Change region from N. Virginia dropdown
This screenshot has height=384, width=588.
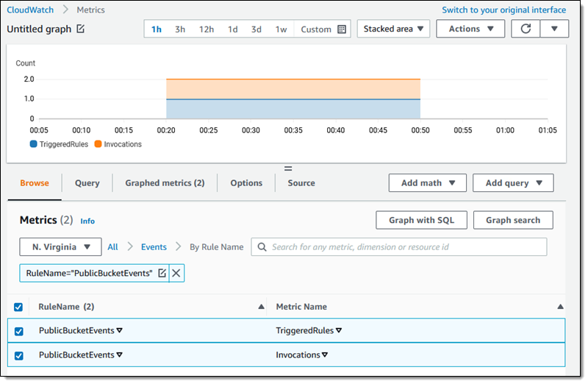60,247
